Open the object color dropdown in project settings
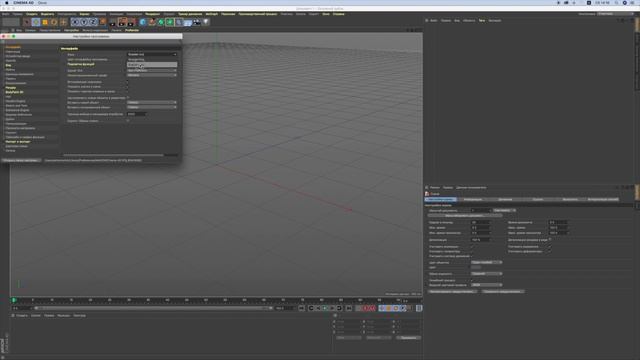Viewport: 640px width, 360px height. click(487, 262)
